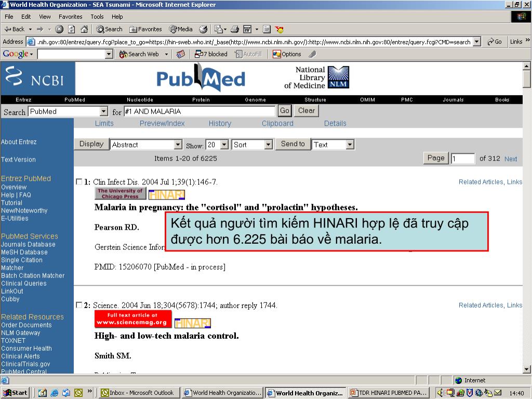Click the Go button beside the search box
The width and height of the screenshot is (532, 399).
(x=285, y=111)
